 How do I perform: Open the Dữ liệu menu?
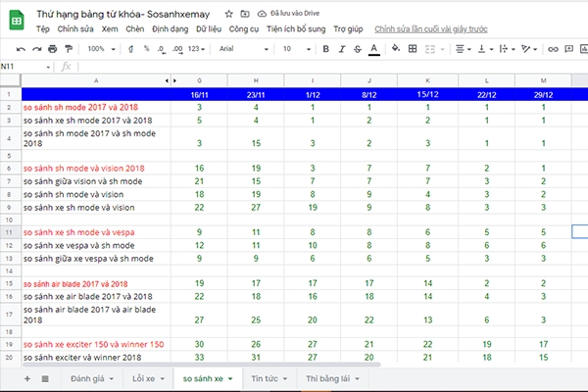click(x=209, y=29)
